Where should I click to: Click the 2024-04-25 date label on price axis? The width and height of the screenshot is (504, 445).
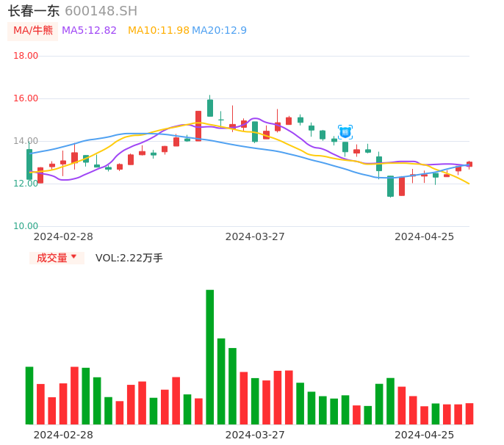tap(424, 236)
